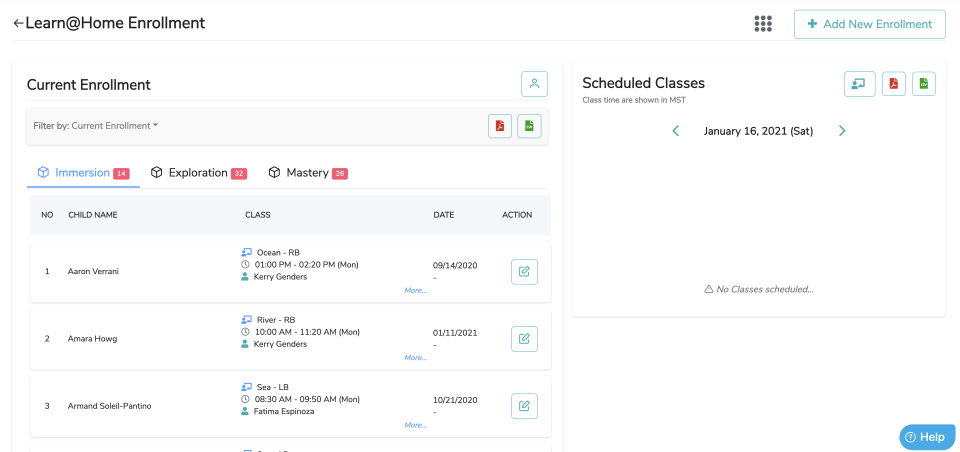
Task: Switch to the Exploration tab
Action: click(x=197, y=173)
